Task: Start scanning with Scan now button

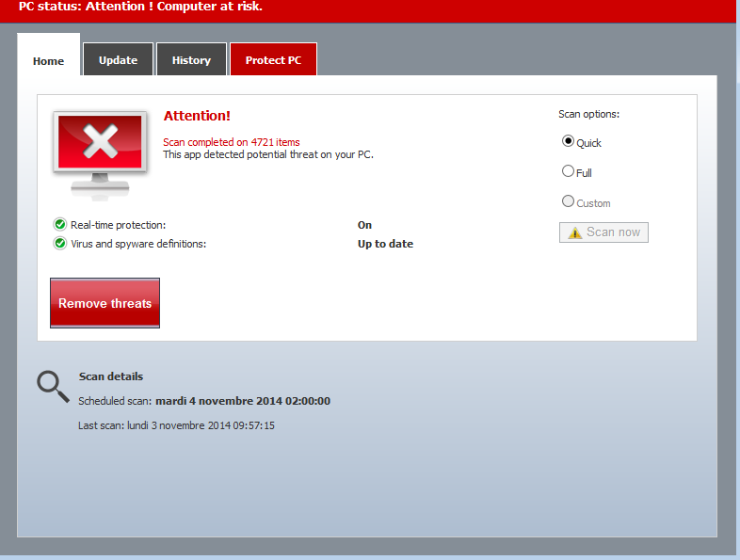Action: point(603,232)
